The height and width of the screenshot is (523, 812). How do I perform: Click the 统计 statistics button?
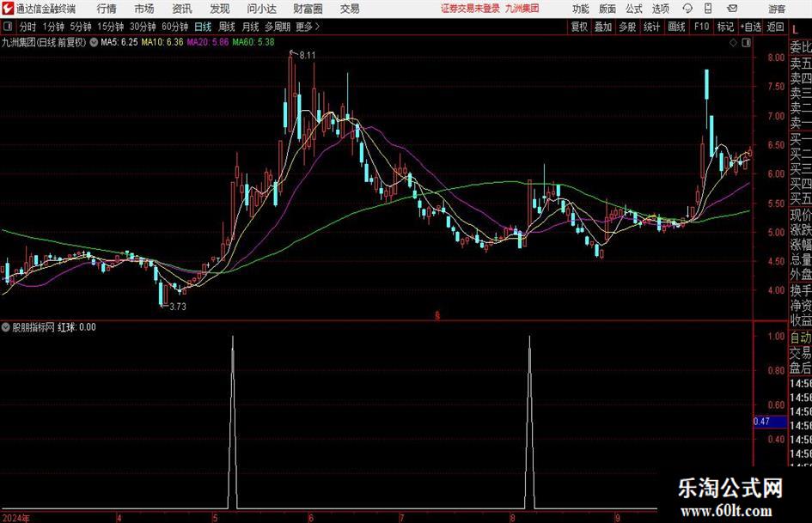(651, 27)
